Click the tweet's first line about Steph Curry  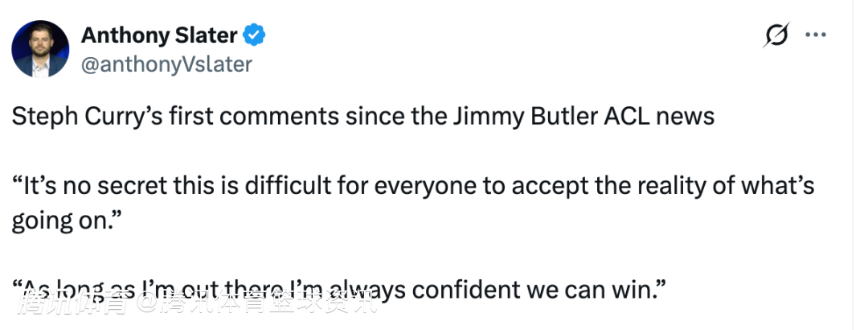coord(362,116)
